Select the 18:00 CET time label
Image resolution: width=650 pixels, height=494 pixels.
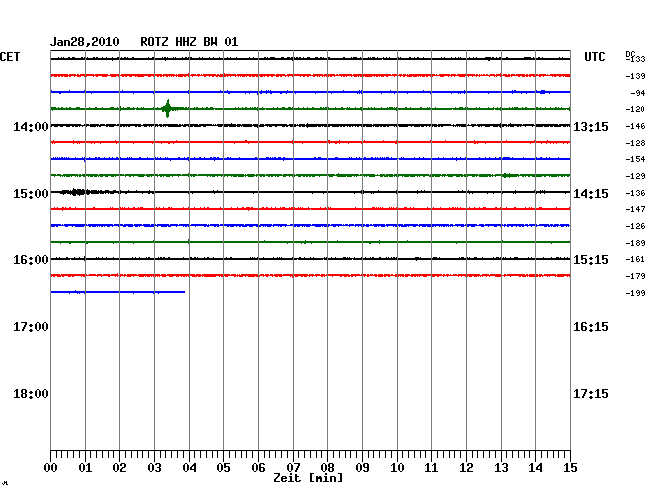click(31, 394)
